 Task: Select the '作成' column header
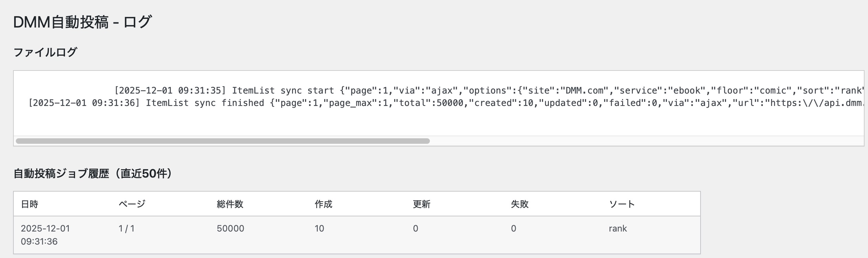(x=324, y=204)
